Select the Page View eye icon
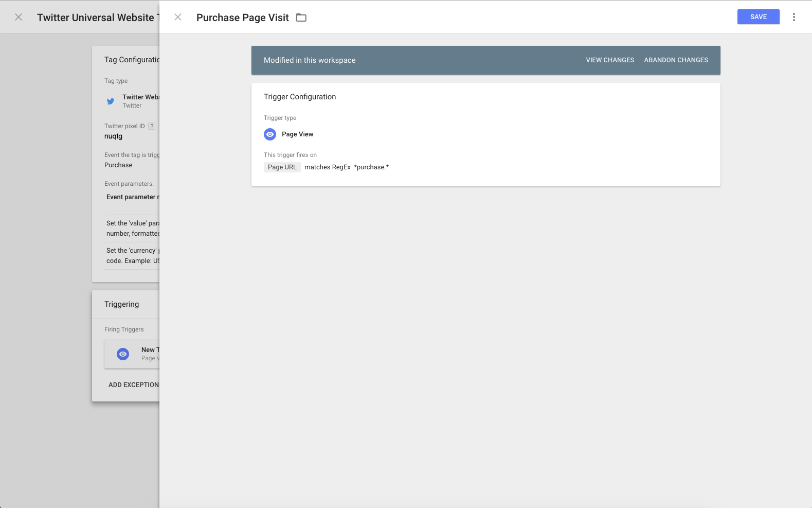Image resolution: width=812 pixels, height=508 pixels. click(x=270, y=134)
